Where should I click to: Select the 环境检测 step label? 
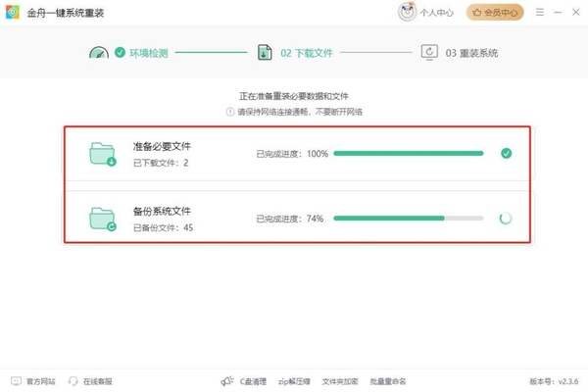pyautogui.click(x=149, y=53)
